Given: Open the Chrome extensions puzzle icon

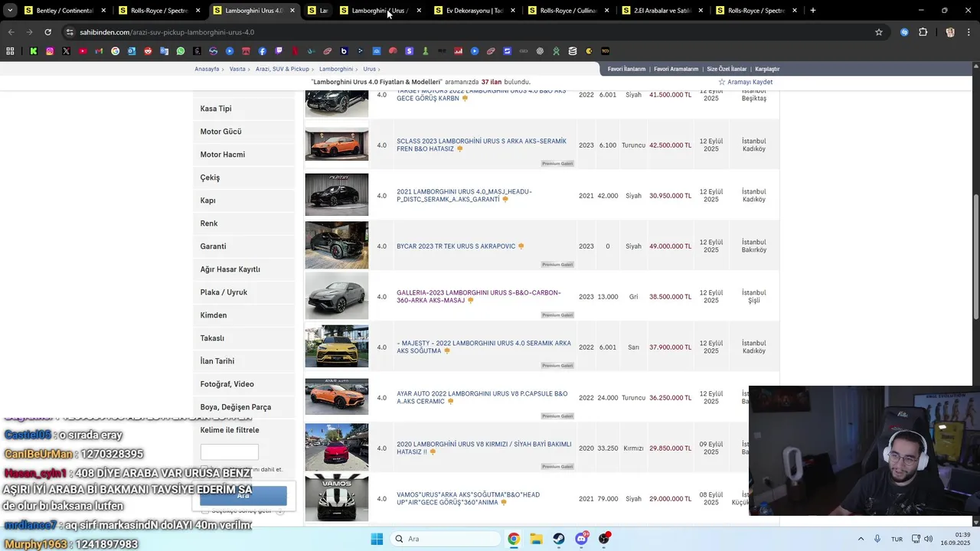Looking at the screenshot, I should 923,32.
